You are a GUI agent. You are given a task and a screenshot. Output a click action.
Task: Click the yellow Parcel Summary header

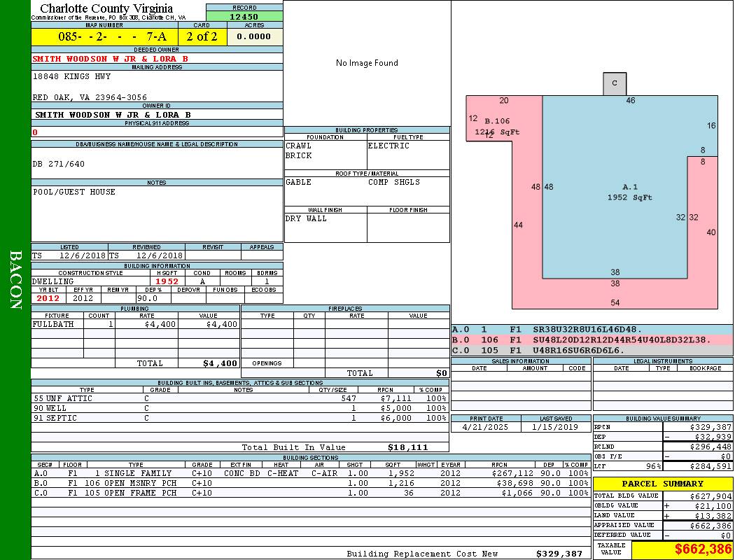[662, 484]
